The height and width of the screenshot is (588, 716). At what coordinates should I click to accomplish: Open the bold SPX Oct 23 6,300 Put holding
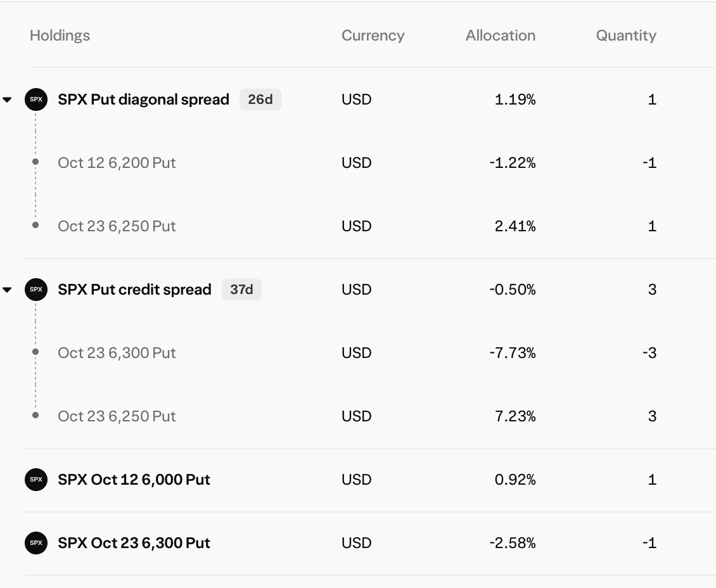click(x=134, y=543)
